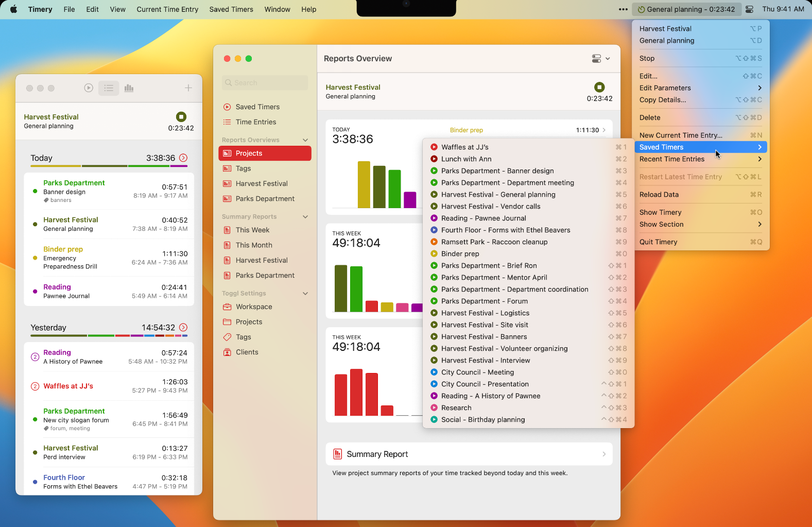Open the Workspace Toggl setting
Viewport: 812px width, 527px height.
(265, 307)
